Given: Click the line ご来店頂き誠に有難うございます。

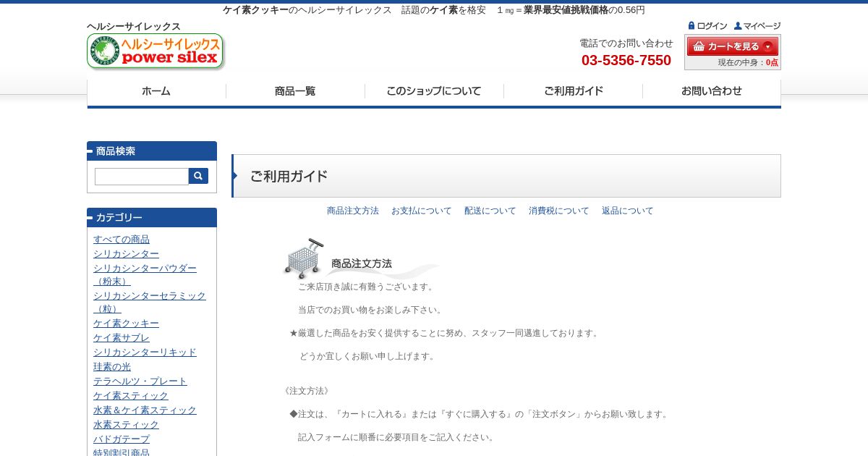Looking at the screenshot, I should [x=367, y=287].
